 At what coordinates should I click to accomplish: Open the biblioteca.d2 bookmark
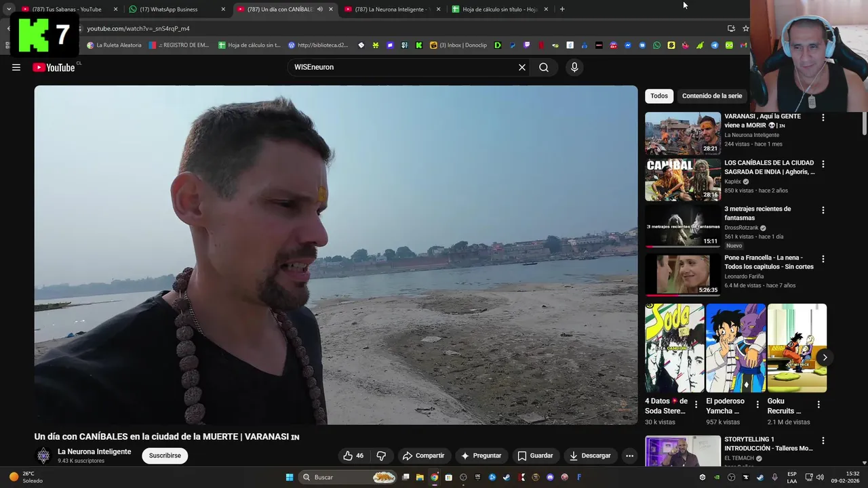point(318,45)
